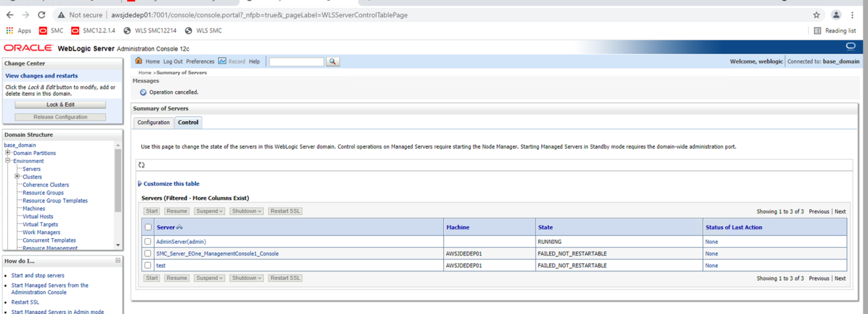Screen dimensions: 868x314
Task: Select all servers via header checkbox
Action: tap(148, 227)
